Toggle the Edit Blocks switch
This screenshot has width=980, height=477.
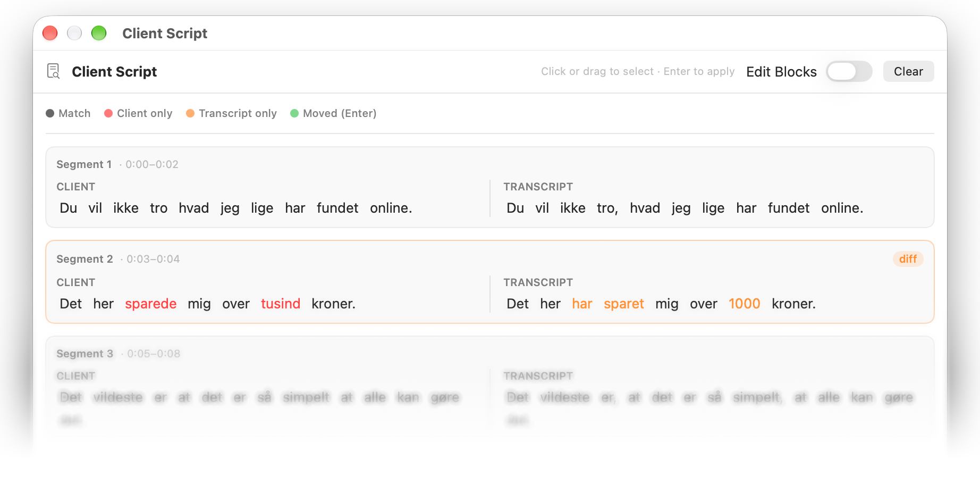[849, 71]
